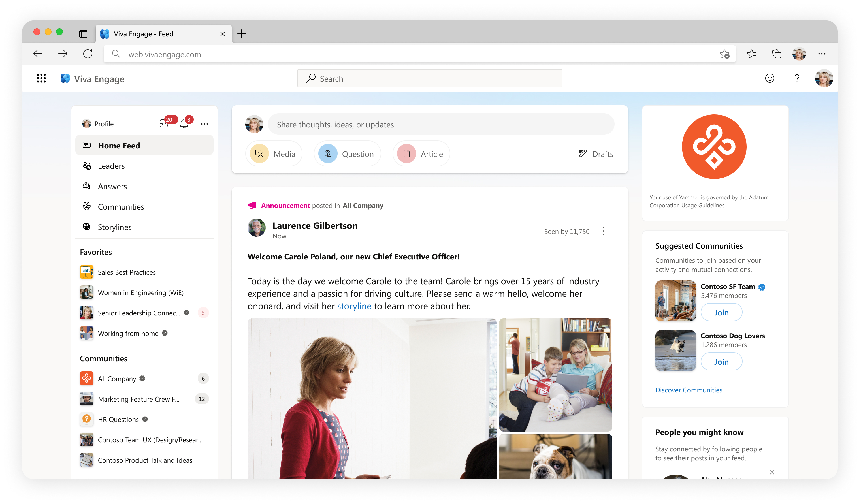Click the Share thoughts, ideas, or updates field
This screenshot has height=504, width=861.
(441, 125)
